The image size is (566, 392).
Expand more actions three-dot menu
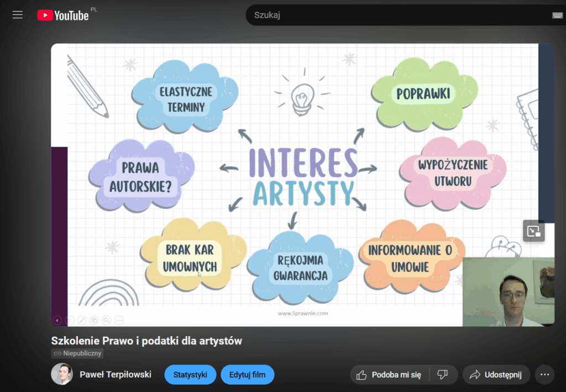[544, 375]
